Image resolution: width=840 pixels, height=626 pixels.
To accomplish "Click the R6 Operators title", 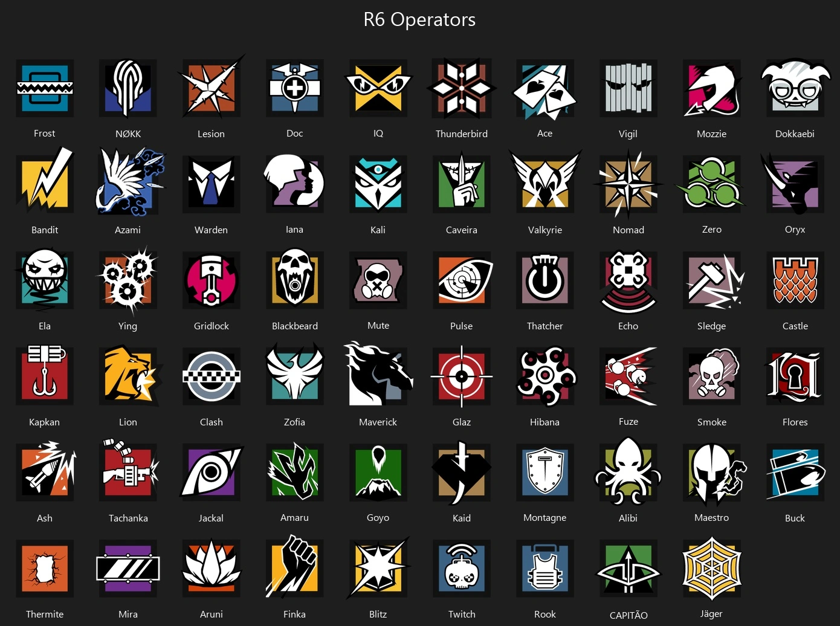I will point(419,19).
